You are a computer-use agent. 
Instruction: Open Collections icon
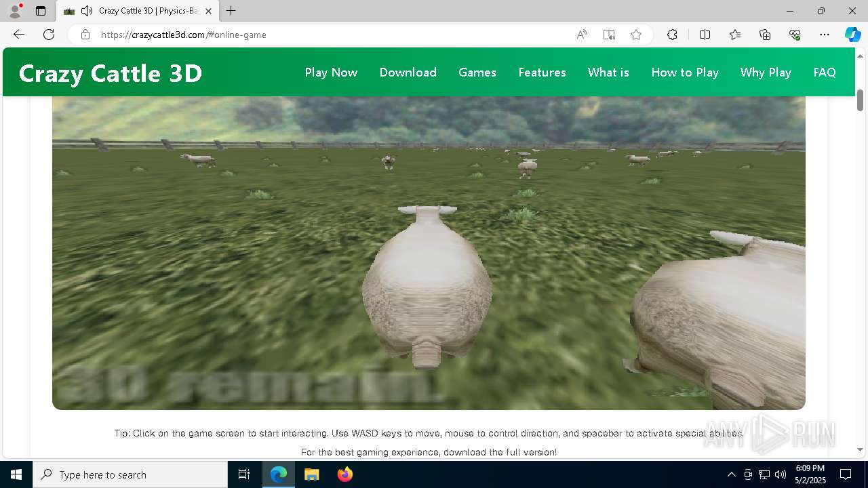click(765, 35)
